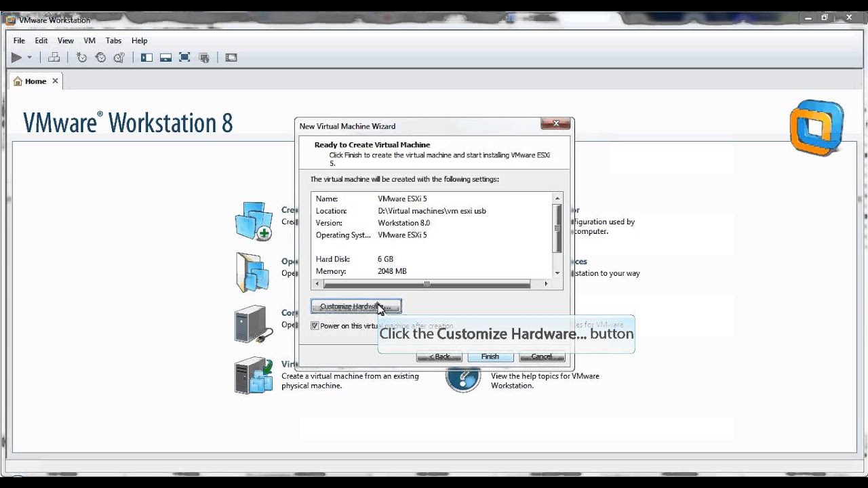868x488 pixels.
Task: Click the Take Snapshot toolbar icon
Action: (x=81, y=58)
